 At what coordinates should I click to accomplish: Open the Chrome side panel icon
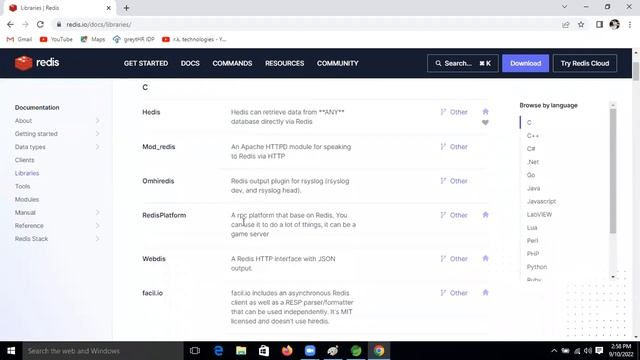[x=599, y=24]
